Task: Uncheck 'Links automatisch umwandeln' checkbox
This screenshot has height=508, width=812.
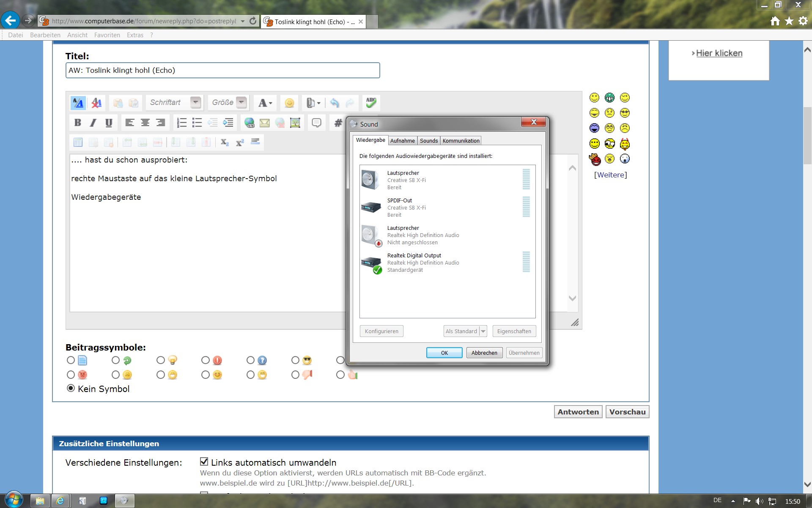Action: (x=204, y=461)
